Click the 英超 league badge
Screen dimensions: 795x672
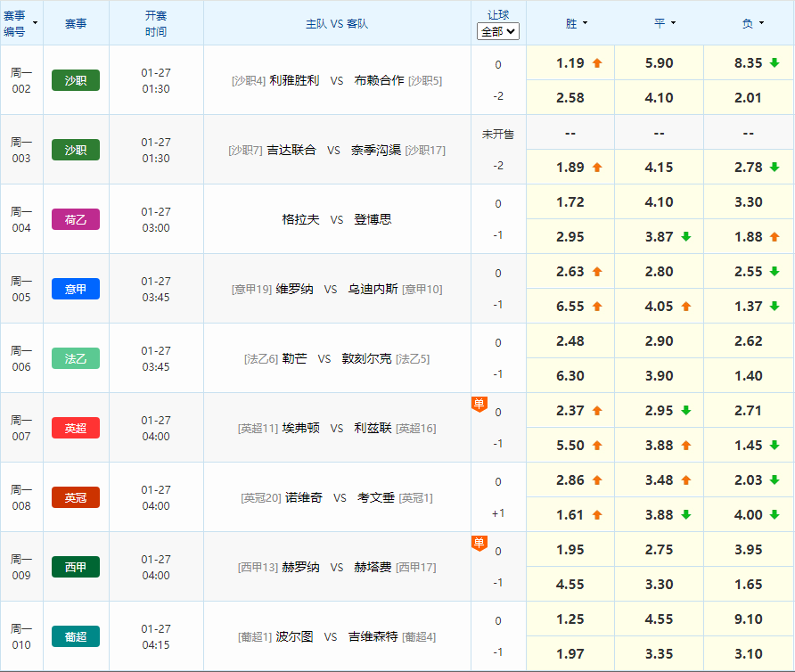click(x=76, y=428)
